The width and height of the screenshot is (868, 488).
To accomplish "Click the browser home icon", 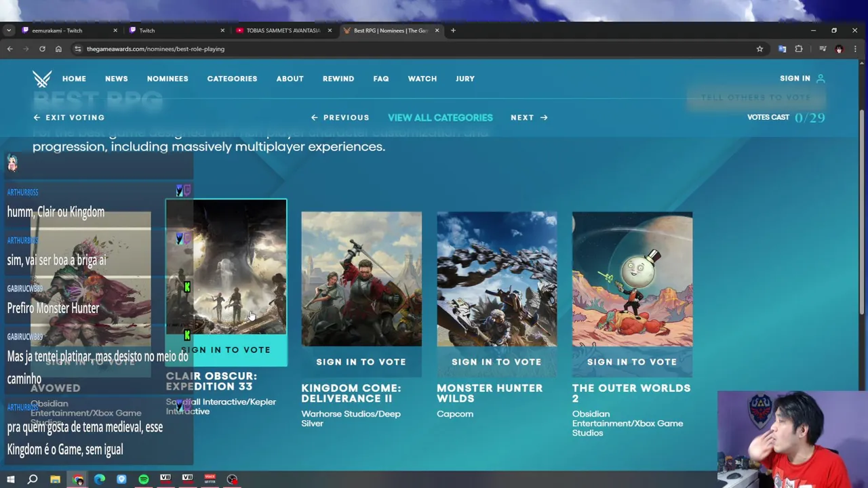I will coord(58,49).
